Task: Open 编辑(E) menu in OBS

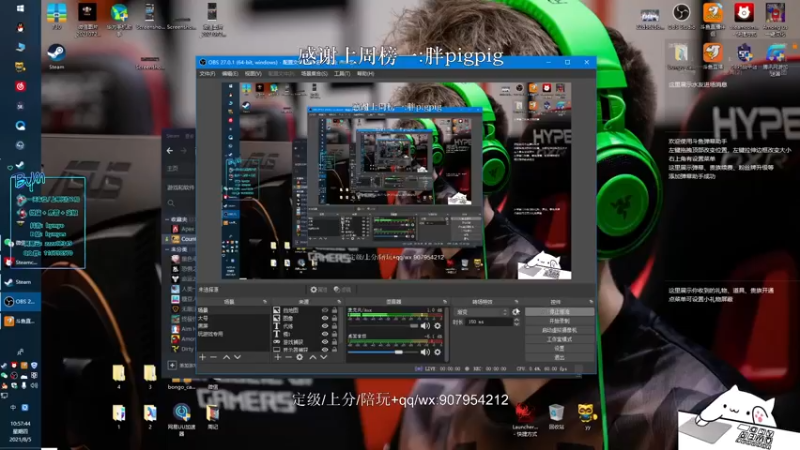Action: [x=230, y=74]
